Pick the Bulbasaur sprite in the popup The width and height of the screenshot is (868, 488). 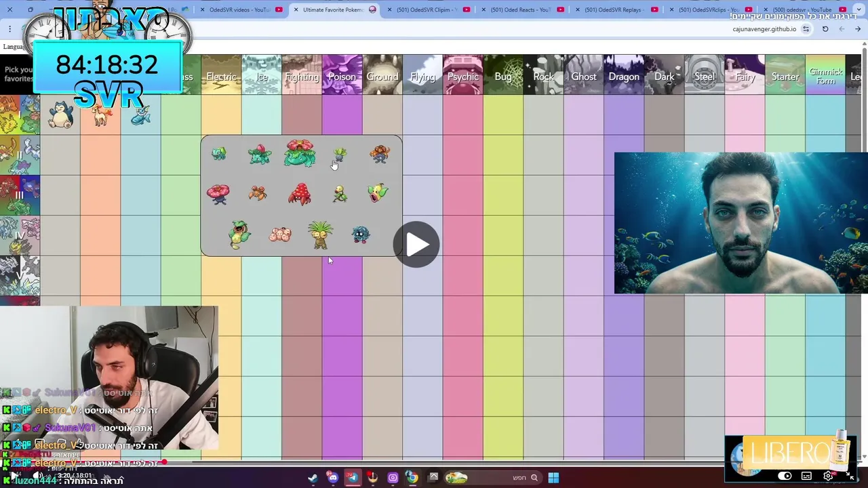pyautogui.click(x=218, y=154)
